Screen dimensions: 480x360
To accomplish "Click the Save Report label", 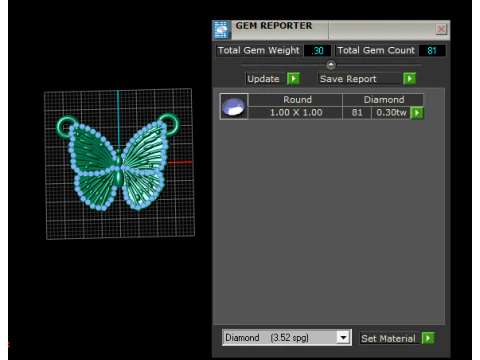I will (x=360, y=79).
